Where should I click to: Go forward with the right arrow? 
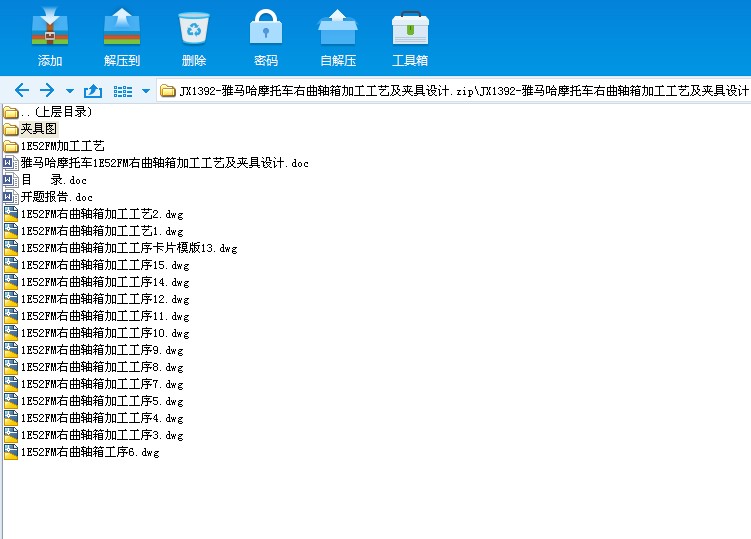tap(47, 90)
